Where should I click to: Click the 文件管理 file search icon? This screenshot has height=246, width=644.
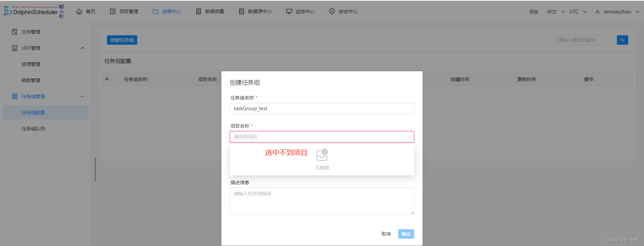coord(15,32)
